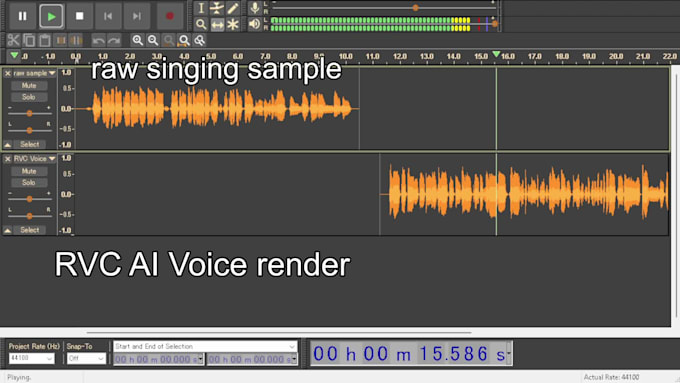Select the Zoom magnifier tool
680x383 pixels.
point(201,24)
